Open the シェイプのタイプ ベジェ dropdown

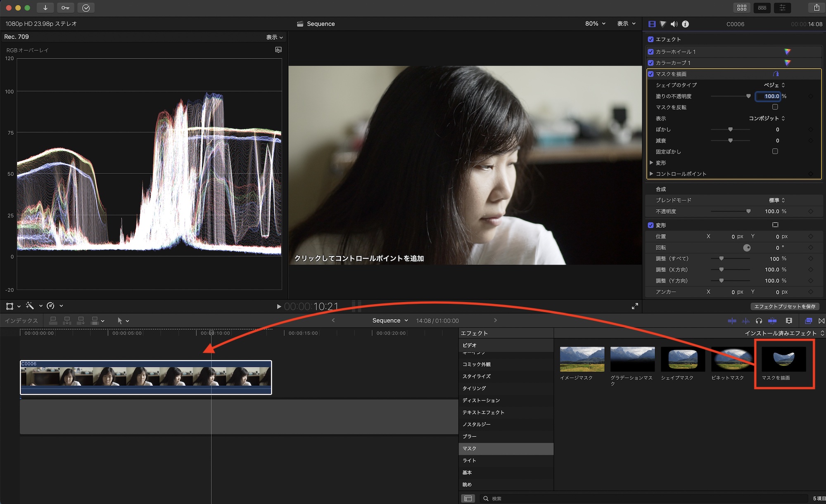[x=774, y=85]
